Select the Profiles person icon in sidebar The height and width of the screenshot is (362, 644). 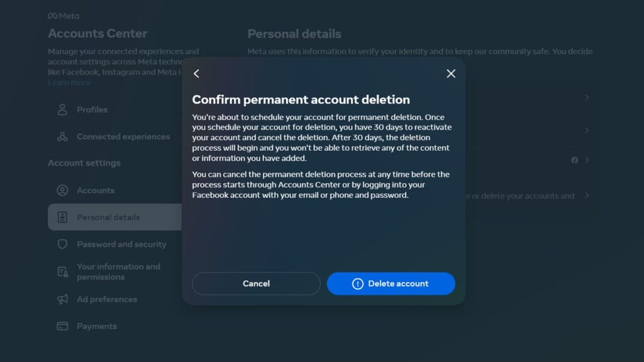click(63, 109)
